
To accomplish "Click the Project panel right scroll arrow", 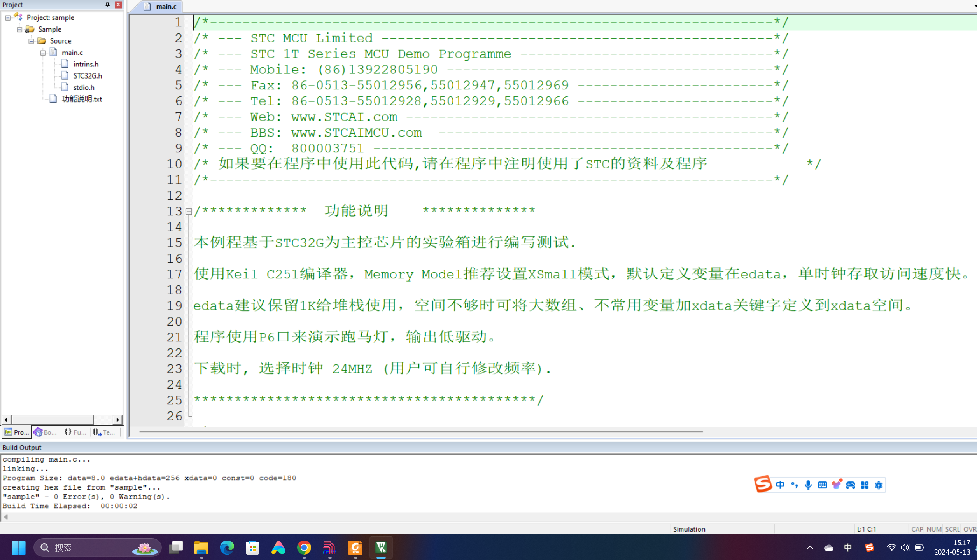I will [117, 420].
